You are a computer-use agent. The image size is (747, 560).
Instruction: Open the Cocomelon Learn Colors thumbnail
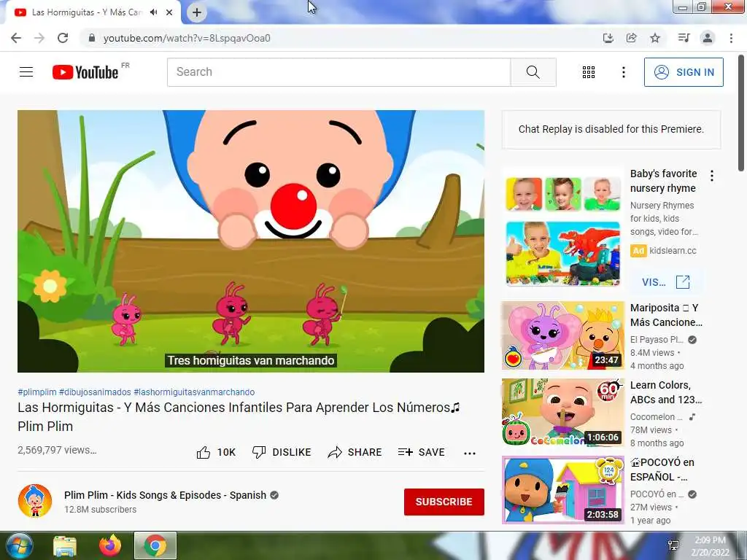562,413
